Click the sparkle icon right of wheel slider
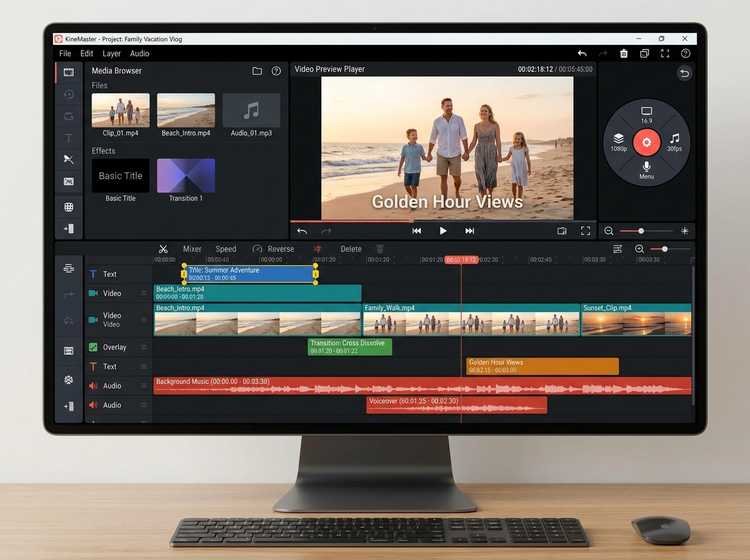Viewport: 750px width, 560px height. click(684, 231)
